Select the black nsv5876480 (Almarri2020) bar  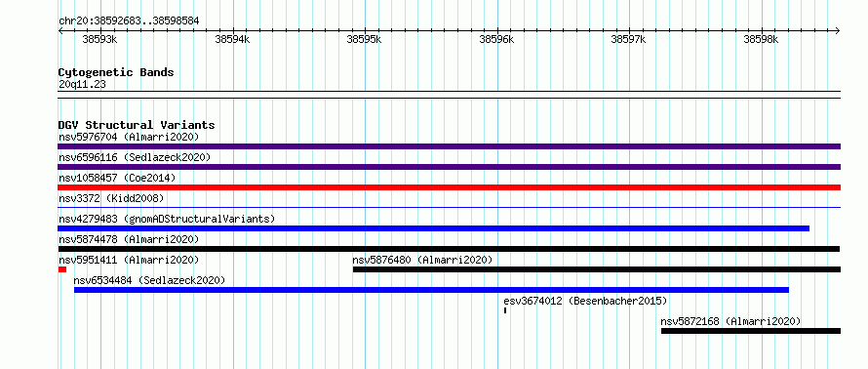pos(597,269)
